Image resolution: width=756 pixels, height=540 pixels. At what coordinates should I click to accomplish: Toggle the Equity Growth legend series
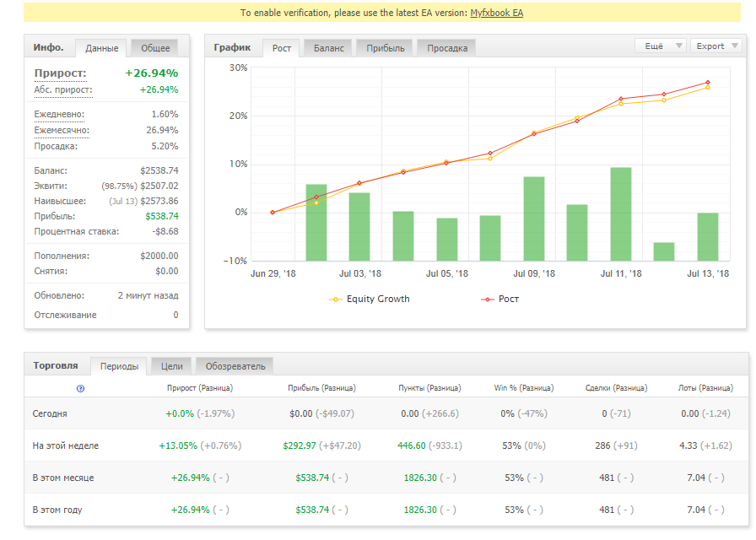[x=370, y=299]
